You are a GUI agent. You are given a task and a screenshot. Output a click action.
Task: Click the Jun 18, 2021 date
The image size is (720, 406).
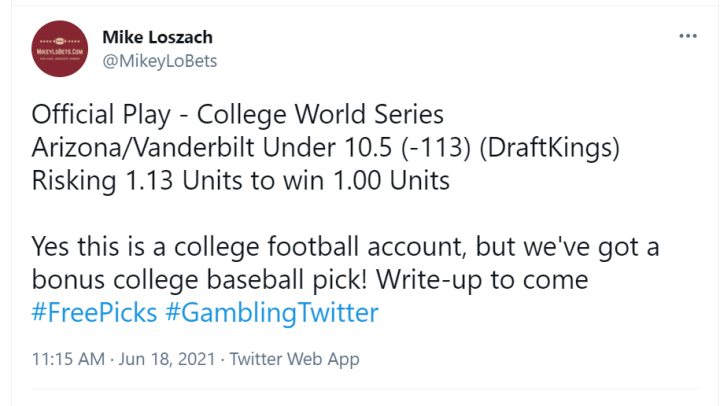166,359
